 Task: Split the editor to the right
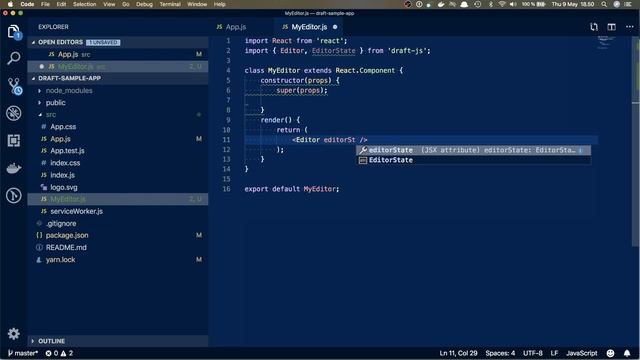click(x=611, y=27)
